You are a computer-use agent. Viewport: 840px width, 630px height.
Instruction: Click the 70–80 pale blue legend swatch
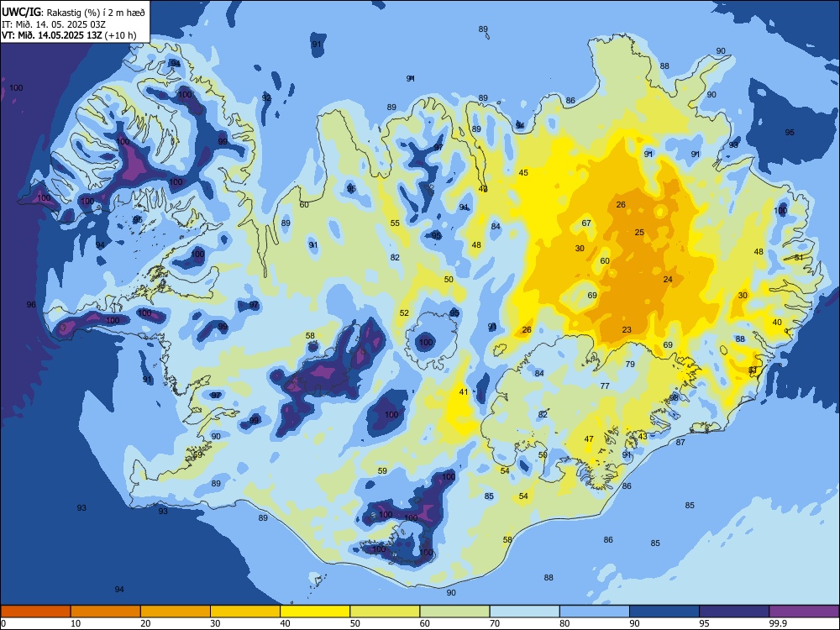pyautogui.click(x=525, y=612)
